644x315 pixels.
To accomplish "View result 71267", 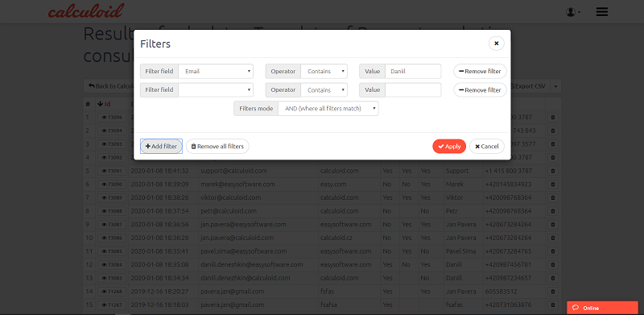I will pyautogui.click(x=112, y=305).
